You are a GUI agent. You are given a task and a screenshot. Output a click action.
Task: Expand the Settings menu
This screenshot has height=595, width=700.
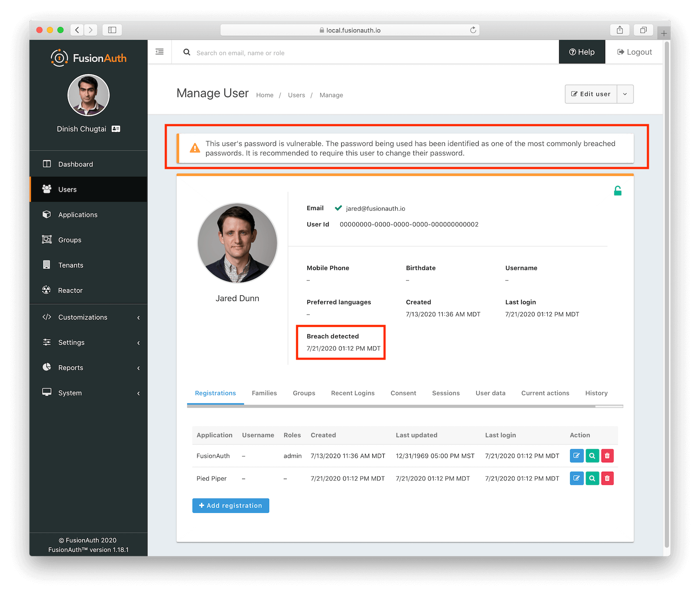139,343
